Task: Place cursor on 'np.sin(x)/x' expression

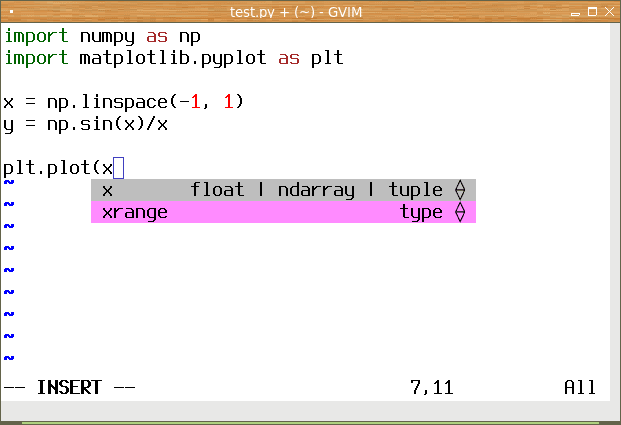Action: pyautogui.click(x=107, y=124)
